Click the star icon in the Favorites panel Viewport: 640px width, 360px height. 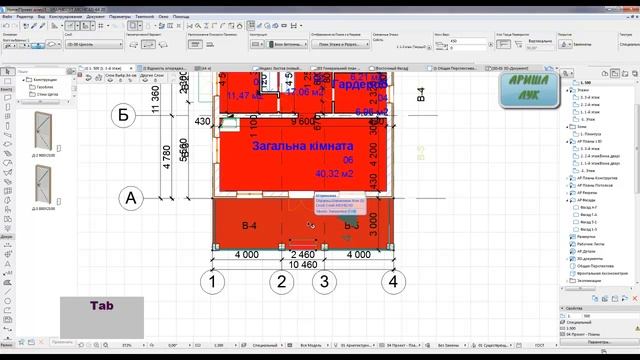point(21,342)
